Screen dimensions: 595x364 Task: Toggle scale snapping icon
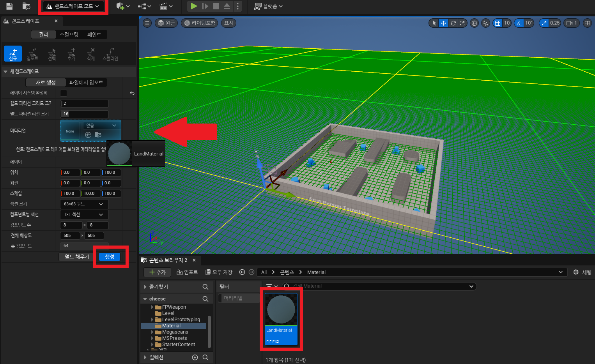click(544, 23)
